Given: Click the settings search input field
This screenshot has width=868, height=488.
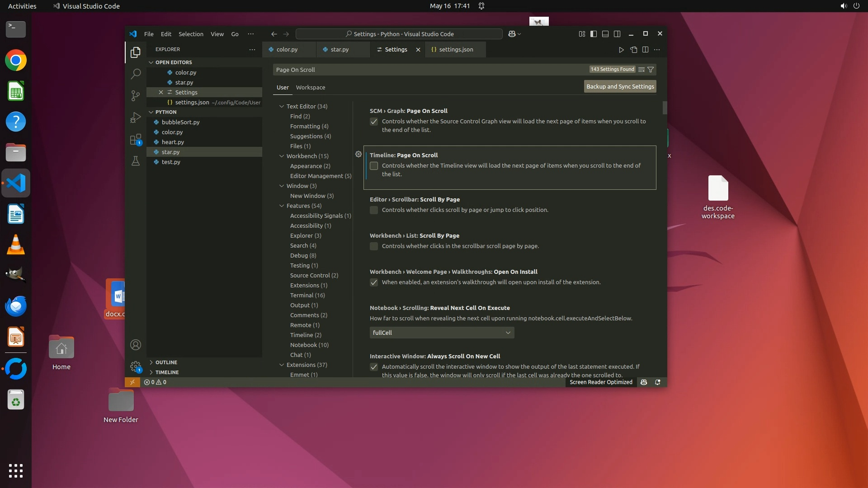Looking at the screenshot, I should [429, 70].
